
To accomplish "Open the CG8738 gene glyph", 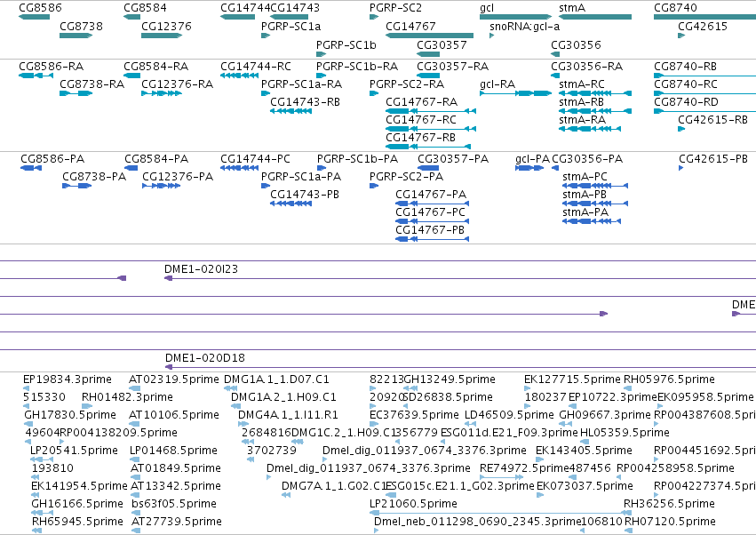I will [76, 36].
